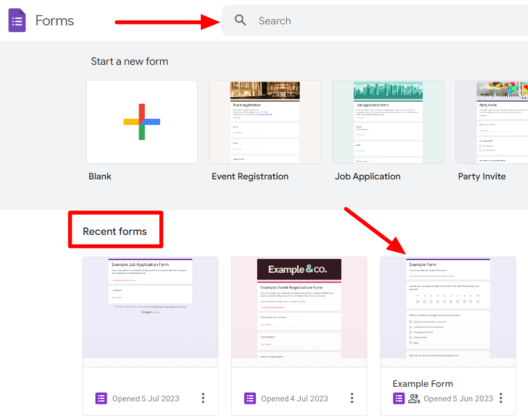Click the Forms app title text
528x420 pixels.
[x=54, y=21]
